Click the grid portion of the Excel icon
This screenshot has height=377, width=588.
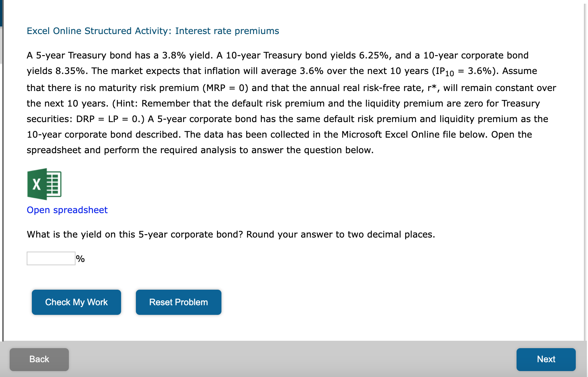coord(54,183)
